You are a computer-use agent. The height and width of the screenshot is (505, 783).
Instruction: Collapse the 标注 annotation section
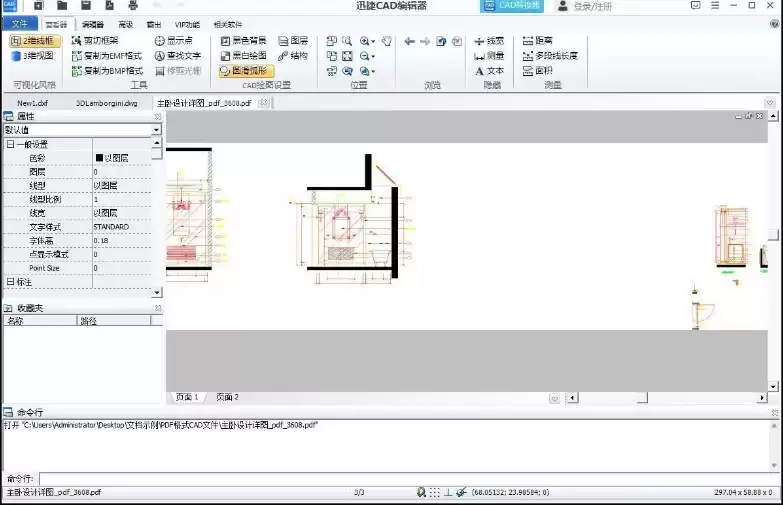[x=10, y=282]
